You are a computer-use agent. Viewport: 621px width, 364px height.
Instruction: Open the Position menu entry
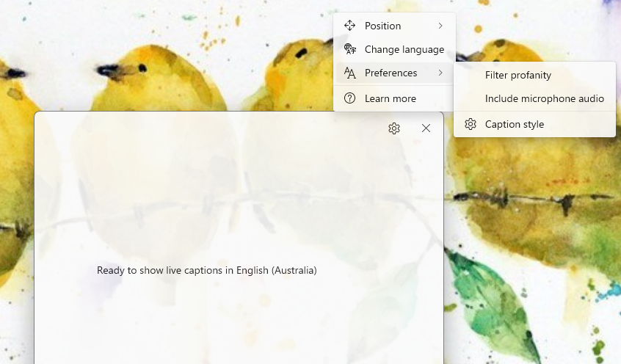[x=382, y=26]
